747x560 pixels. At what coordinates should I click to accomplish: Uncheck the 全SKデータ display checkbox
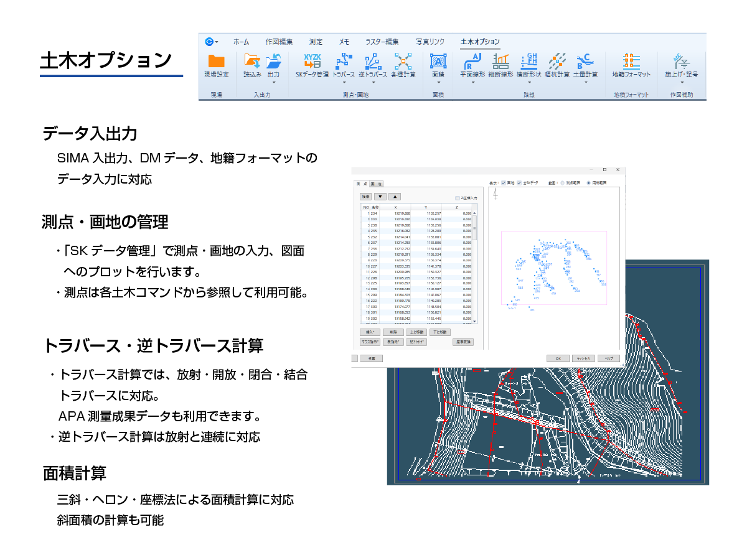point(519,183)
